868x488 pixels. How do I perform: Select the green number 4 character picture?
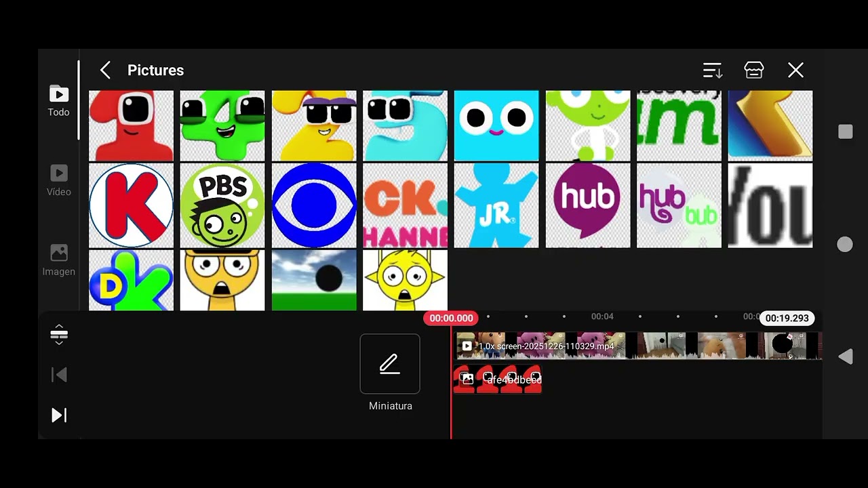(x=222, y=125)
